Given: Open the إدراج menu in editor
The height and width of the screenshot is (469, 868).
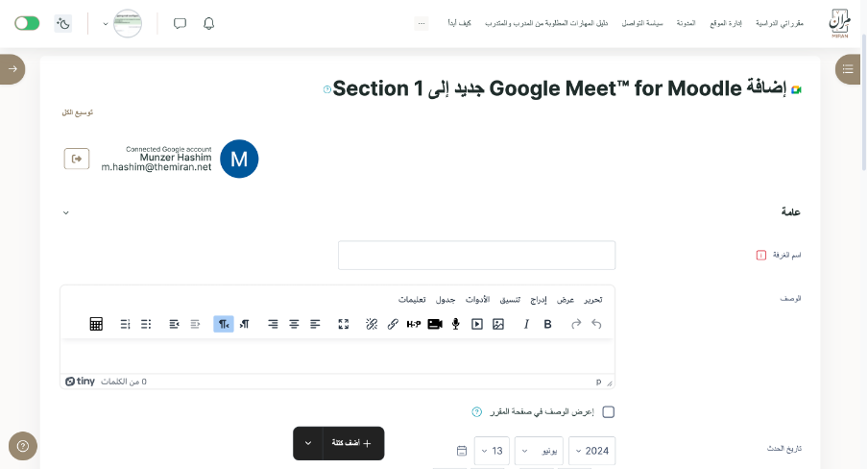Looking at the screenshot, I should pyautogui.click(x=540, y=299).
